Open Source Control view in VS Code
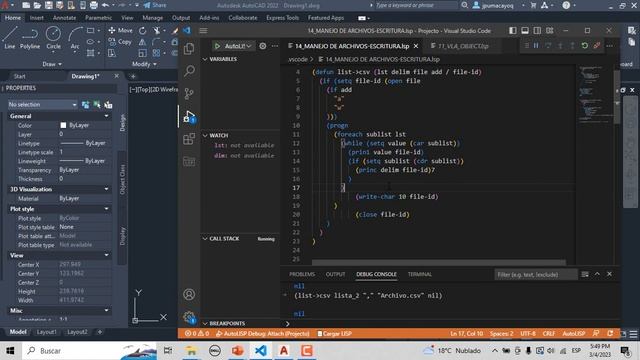 coord(189,94)
